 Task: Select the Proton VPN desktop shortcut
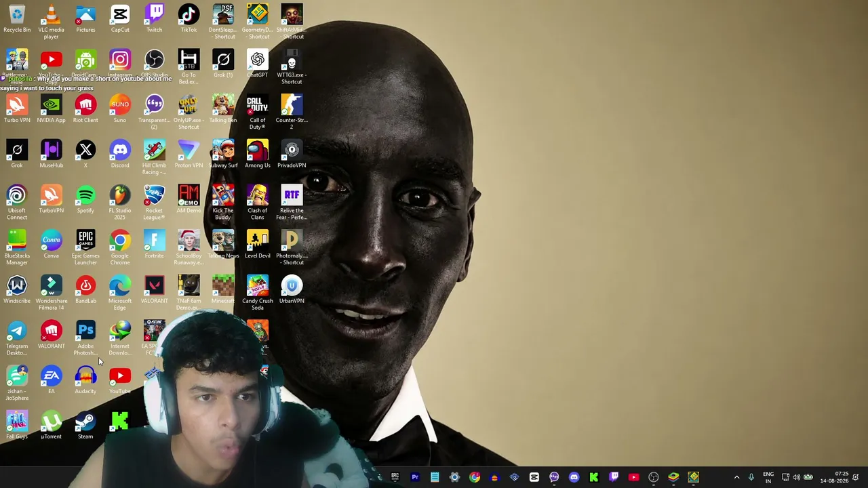[189, 154]
